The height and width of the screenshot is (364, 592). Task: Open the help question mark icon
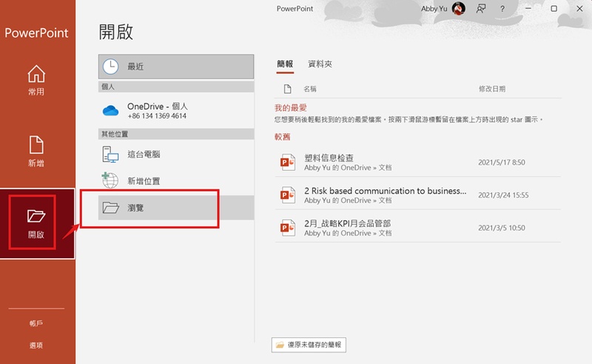[x=502, y=9]
